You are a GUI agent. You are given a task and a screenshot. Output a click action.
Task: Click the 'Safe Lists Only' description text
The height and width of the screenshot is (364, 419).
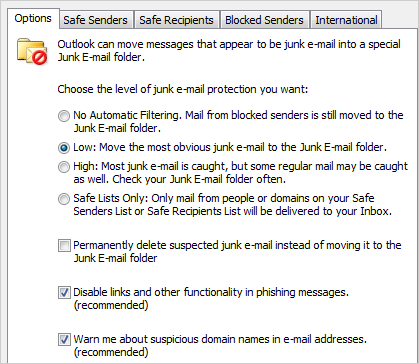click(232, 205)
